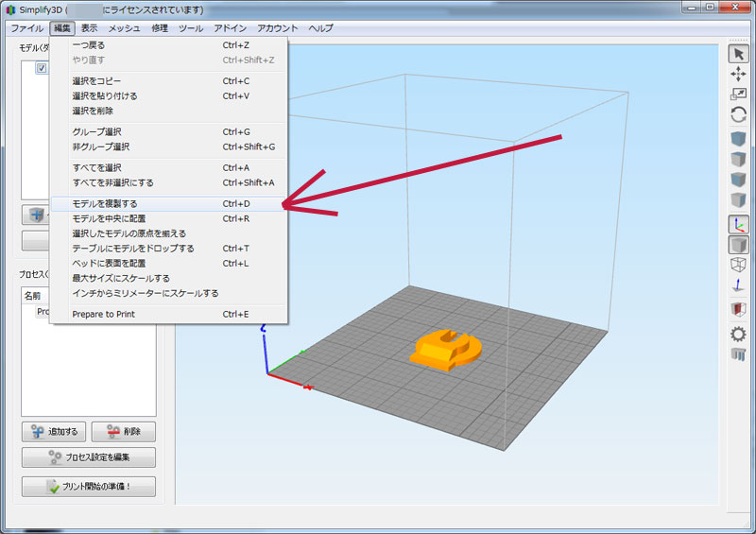Toggle solid model rendering icon
This screenshot has height=534, width=756.
[738, 245]
